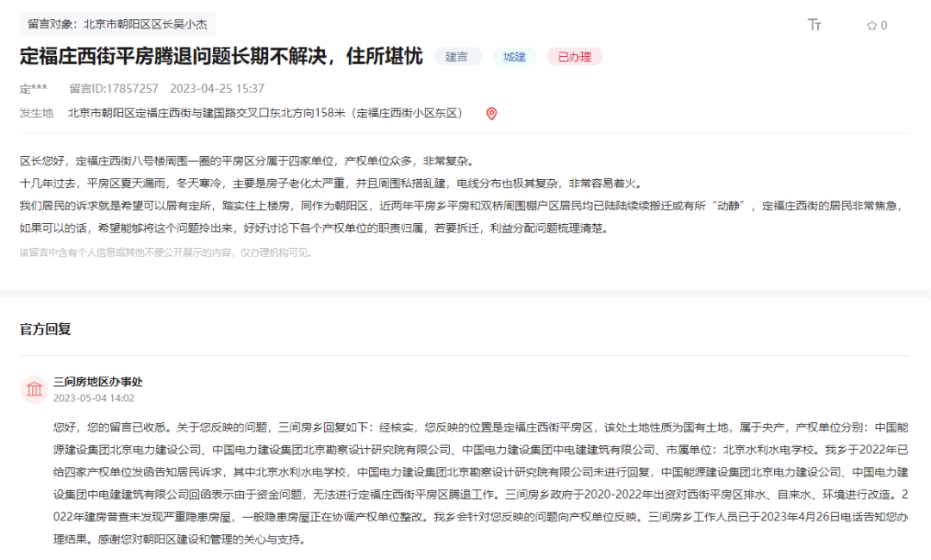Click the reply timestamp 2023-05-04 14:02
Image resolution: width=931 pixels, height=560 pixels.
[x=94, y=398]
